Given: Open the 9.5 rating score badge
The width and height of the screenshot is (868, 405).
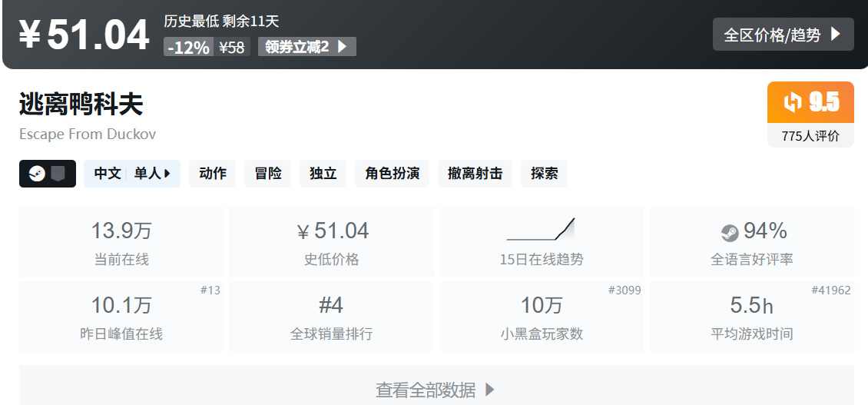Looking at the screenshot, I should [810, 102].
